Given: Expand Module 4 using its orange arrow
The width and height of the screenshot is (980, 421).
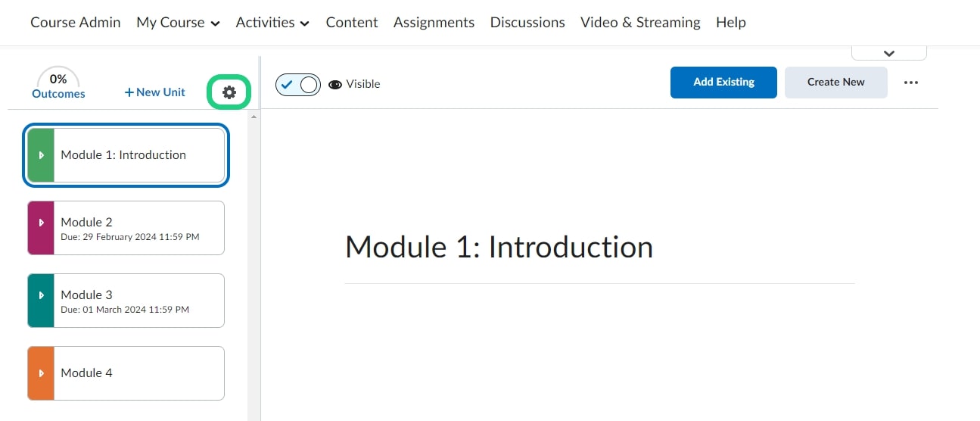Looking at the screenshot, I should (41, 373).
